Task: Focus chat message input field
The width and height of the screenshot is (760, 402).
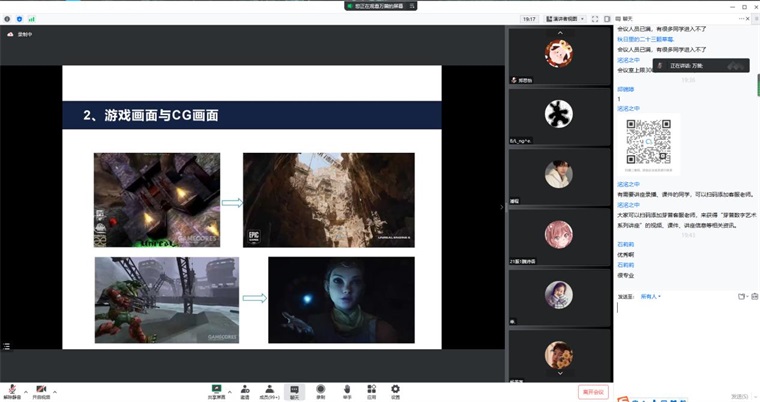Action: coord(686,342)
